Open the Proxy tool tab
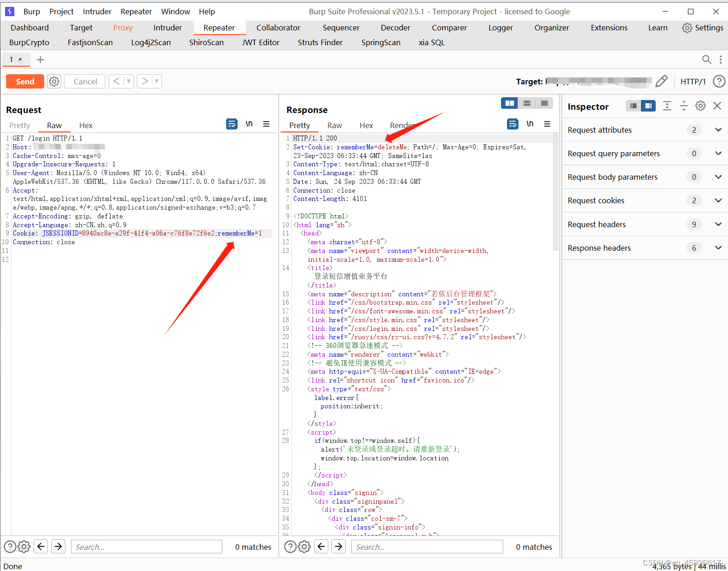This screenshot has width=728, height=571. point(123,28)
